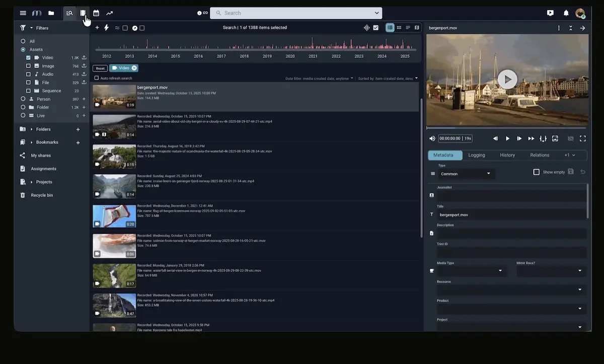Image resolution: width=604 pixels, height=364 pixels.
Task: Expand the +1 more tabs dropdown
Action: point(569,155)
